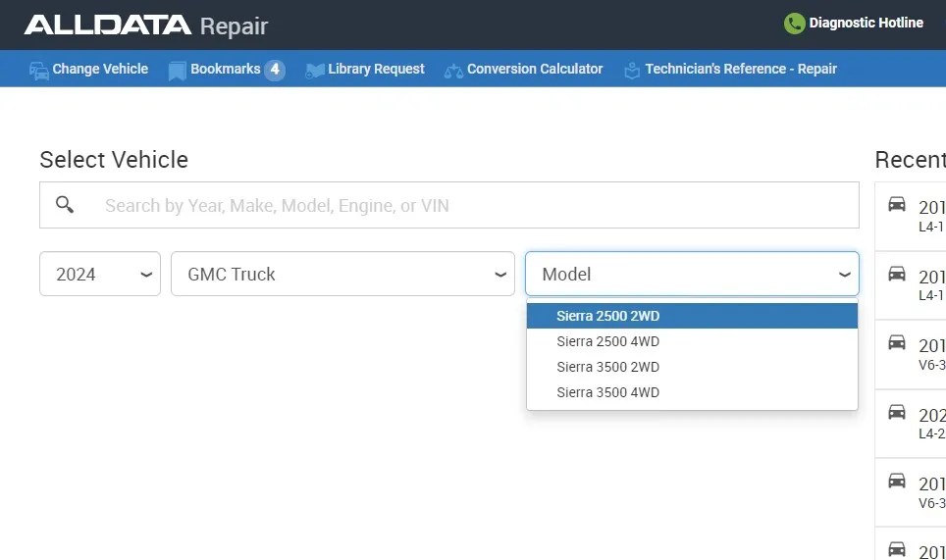This screenshot has width=946, height=560.
Task: Click the Technician's Reference icon
Action: point(632,71)
